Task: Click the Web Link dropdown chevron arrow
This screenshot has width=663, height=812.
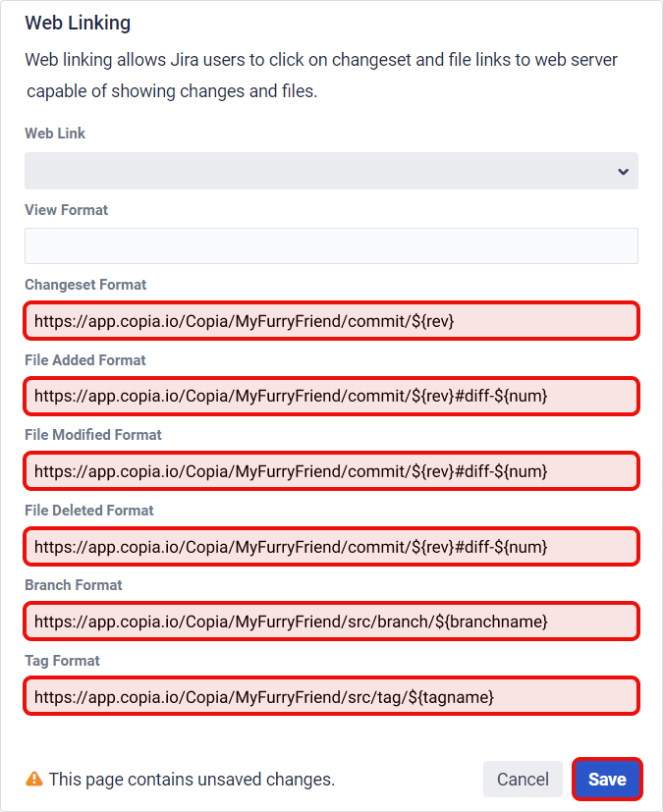Action: (623, 172)
